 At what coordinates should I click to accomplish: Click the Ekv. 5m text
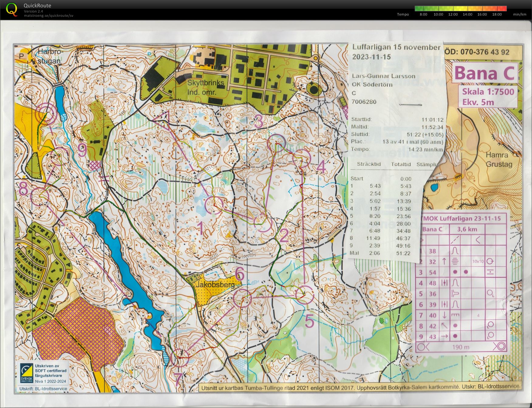pyautogui.click(x=478, y=102)
